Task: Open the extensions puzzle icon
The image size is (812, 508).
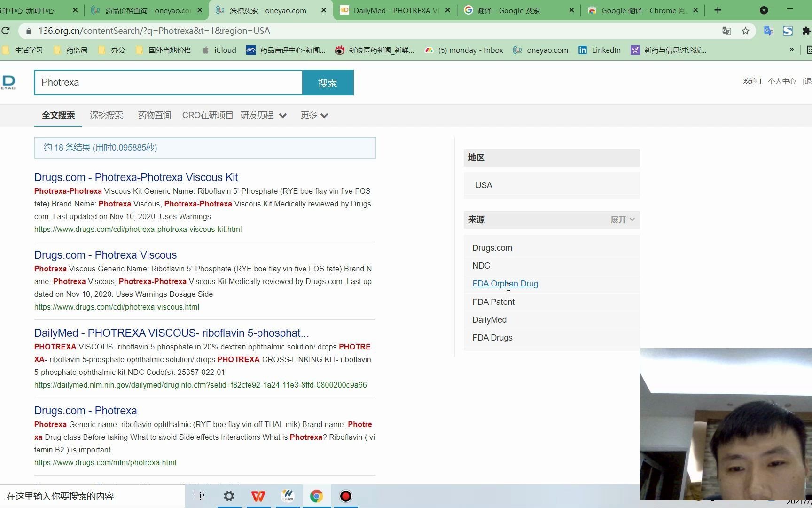Action: [x=806, y=31]
